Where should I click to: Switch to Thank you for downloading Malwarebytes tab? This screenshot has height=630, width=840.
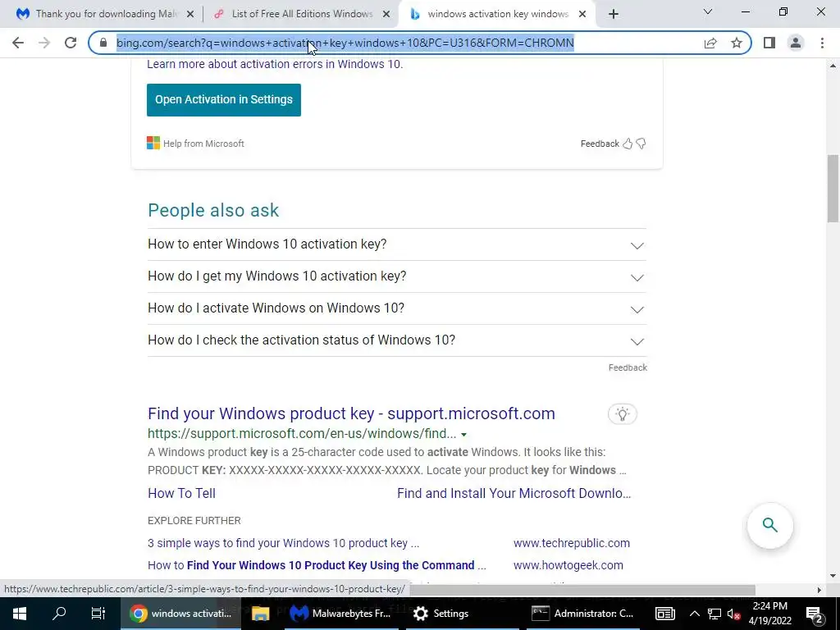[x=105, y=14]
